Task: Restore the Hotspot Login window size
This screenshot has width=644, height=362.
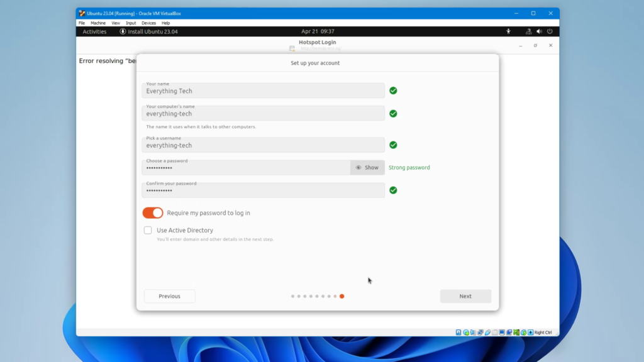Action: 536,45
